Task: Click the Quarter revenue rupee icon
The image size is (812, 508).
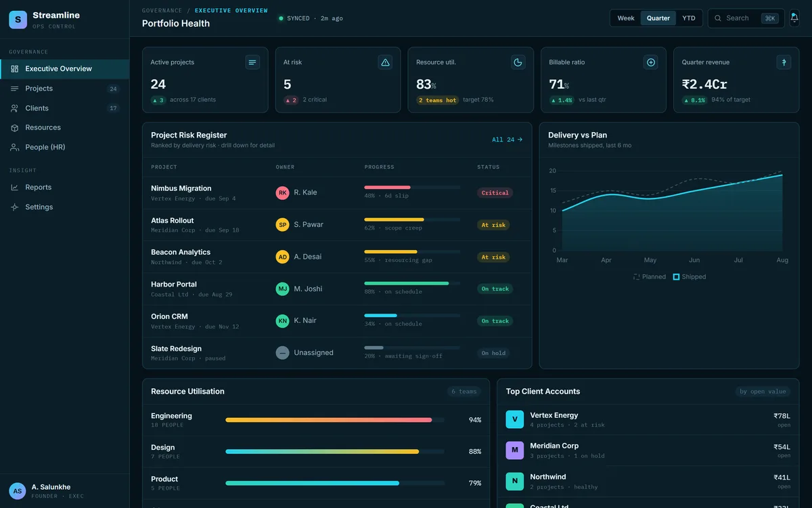Action: (x=784, y=62)
